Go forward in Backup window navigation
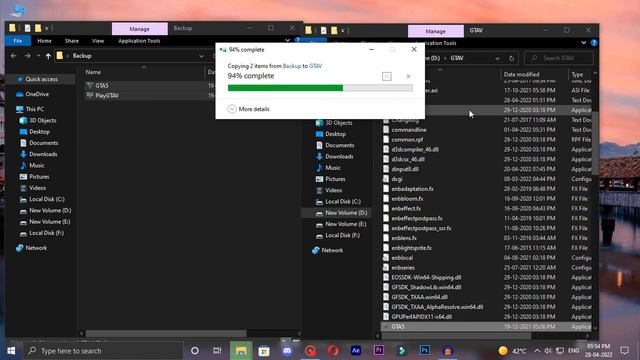The height and width of the screenshot is (360, 640). (x=27, y=56)
